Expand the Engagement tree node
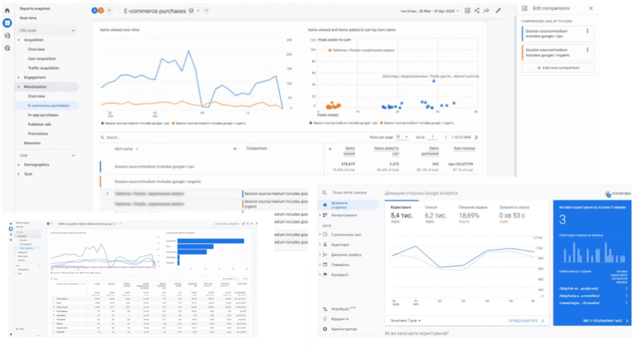Image resolution: width=644 pixels, height=348 pixels. [19, 77]
